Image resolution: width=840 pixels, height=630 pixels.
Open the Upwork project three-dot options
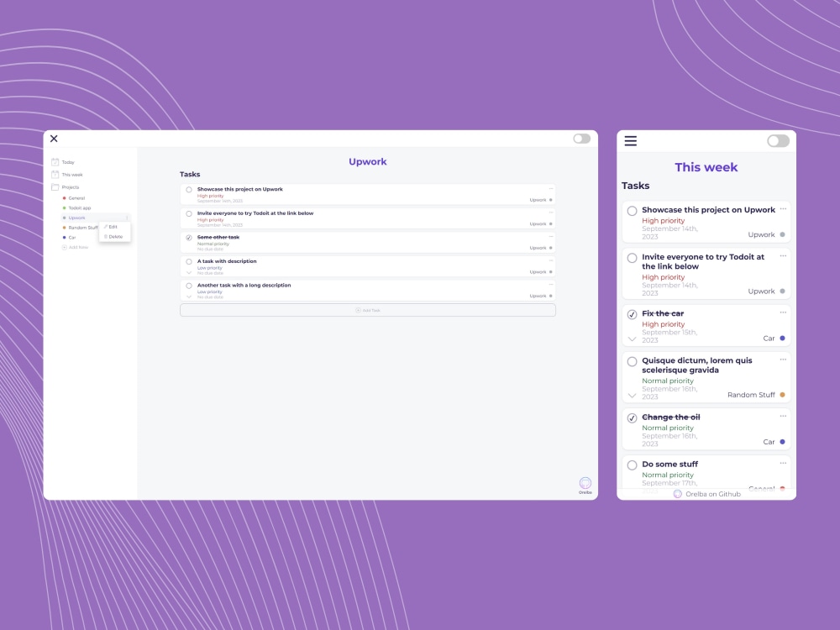(x=127, y=218)
